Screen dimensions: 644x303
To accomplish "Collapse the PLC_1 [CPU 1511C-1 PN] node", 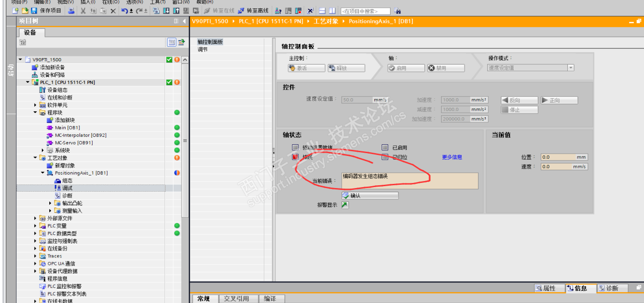I will (27, 82).
